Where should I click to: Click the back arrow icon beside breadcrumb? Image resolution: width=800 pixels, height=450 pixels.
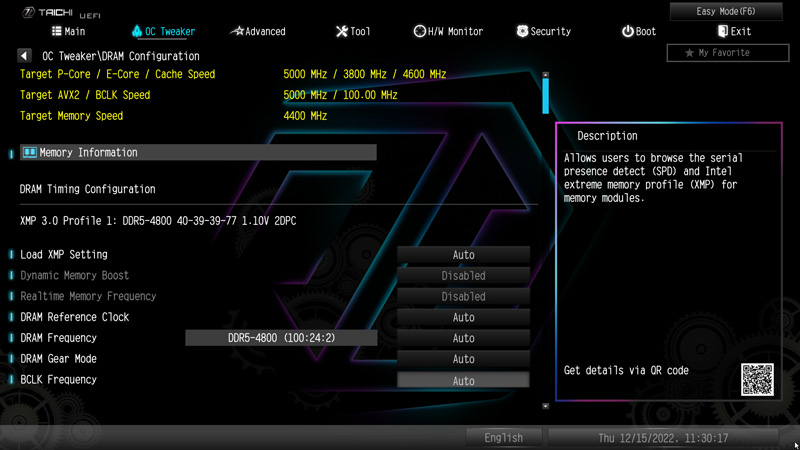tap(25, 56)
